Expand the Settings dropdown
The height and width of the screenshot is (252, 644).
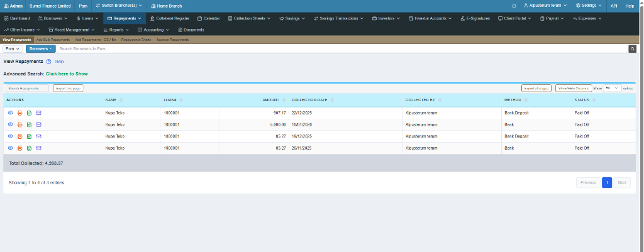589,6
